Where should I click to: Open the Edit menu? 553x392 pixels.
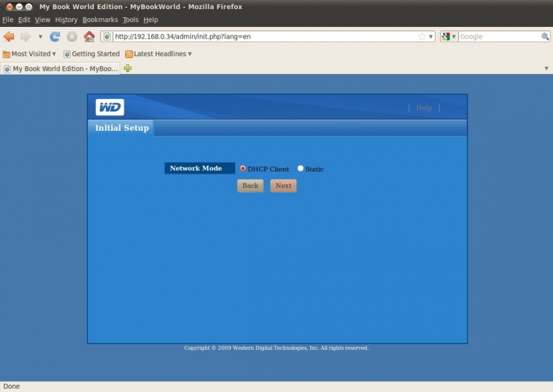[24, 20]
